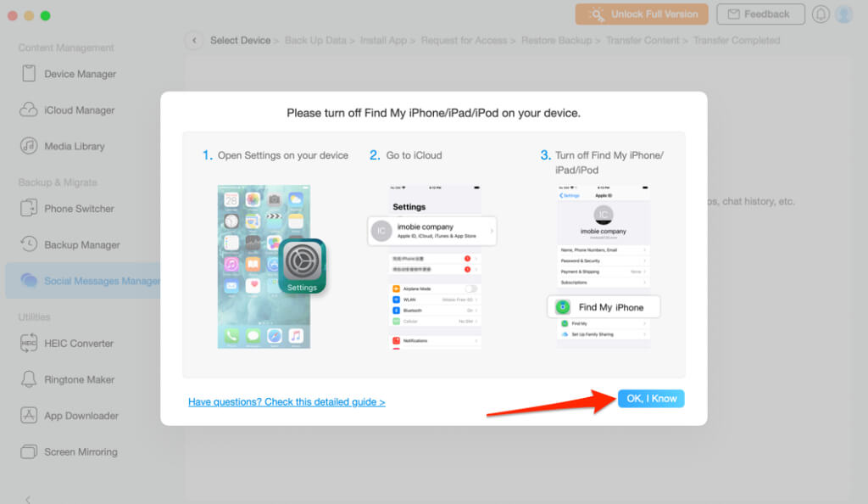Collapse the sidebar with bottom chevron
Viewport: 868px width, 504px height.
click(28, 500)
